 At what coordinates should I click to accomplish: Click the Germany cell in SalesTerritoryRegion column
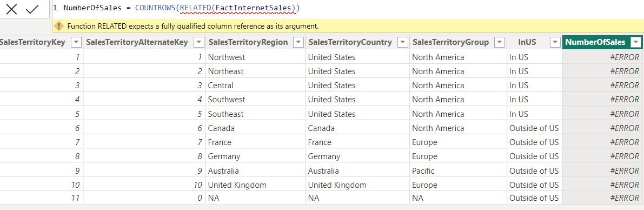(x=255, y=156)
